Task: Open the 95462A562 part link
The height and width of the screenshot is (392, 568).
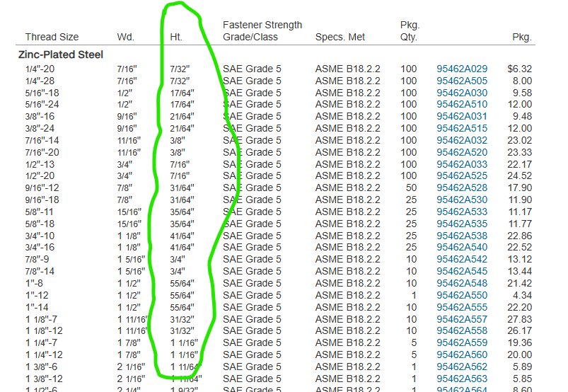Action: point(462,367)
